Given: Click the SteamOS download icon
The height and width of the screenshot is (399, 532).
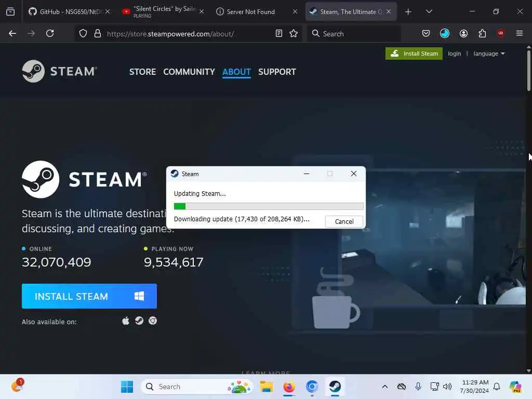Looking at the screenshot, I should pos(139,321).
